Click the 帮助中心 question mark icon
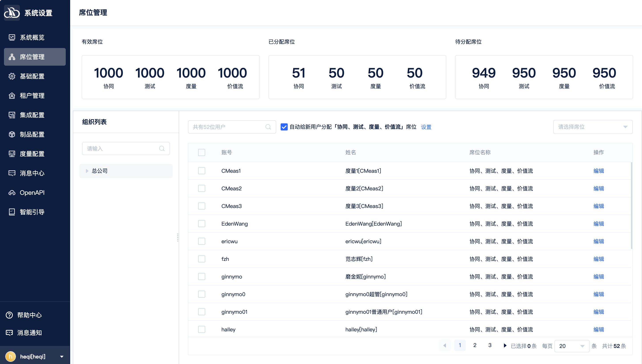Viewport: 642px width, 364px height. [x=9, y=315]
